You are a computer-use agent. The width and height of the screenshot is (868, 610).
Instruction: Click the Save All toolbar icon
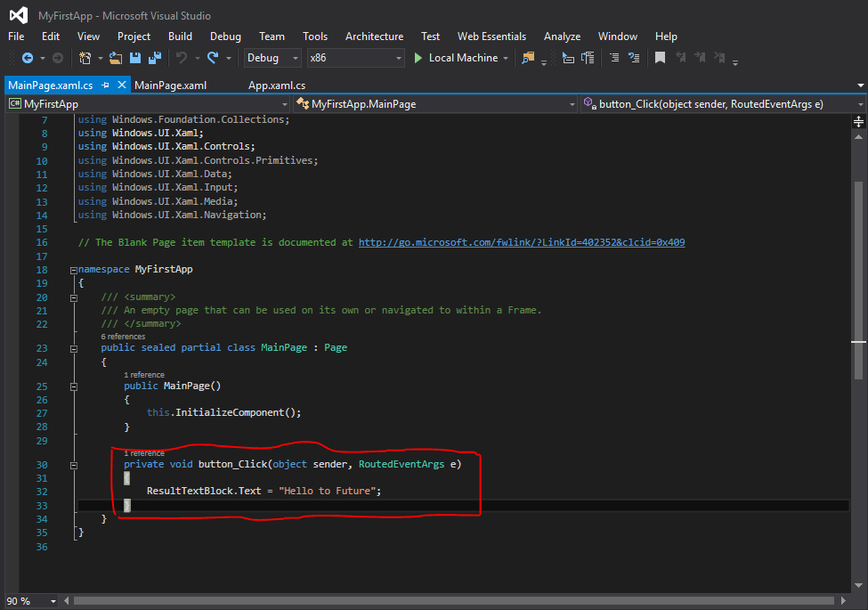(154, 58)
